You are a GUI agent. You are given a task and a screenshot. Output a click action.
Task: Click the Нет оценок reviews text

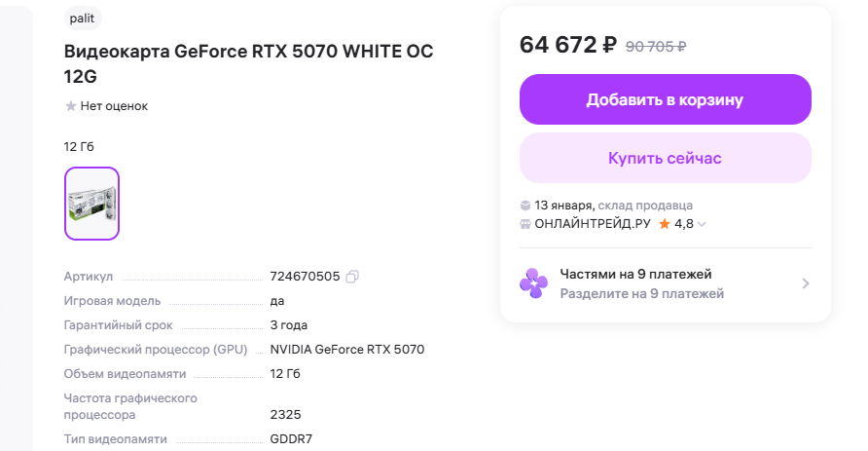pos(114,106)
